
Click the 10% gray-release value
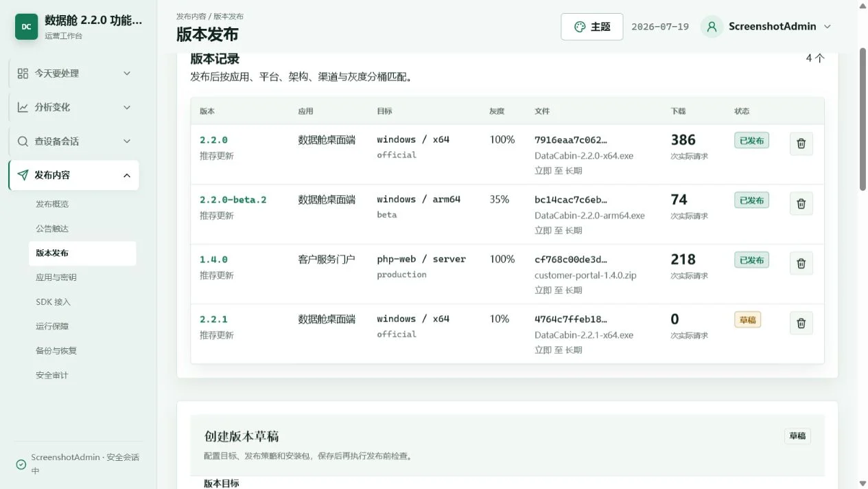500,319
